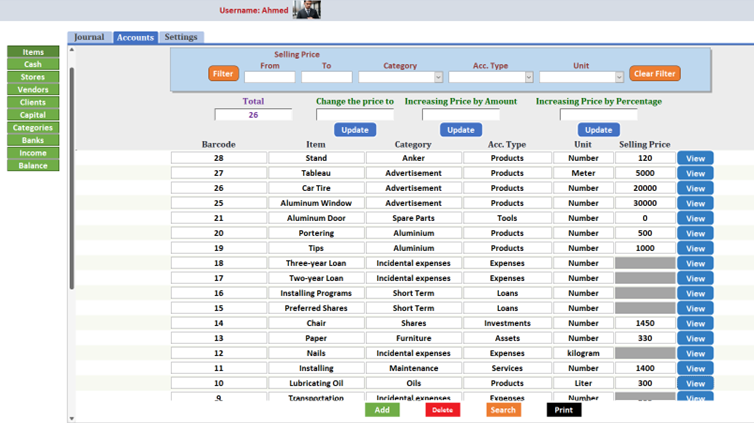754x423 pixels.
Task: Click the Clear Filter button
Action: (654, 74)
